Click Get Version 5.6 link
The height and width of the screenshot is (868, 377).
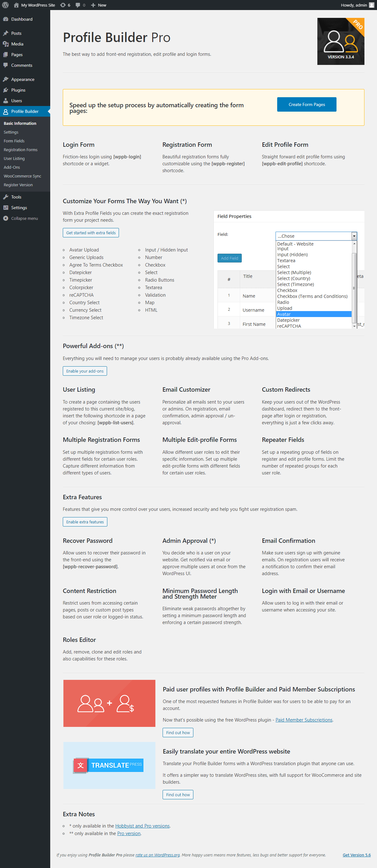pos(356,855)
